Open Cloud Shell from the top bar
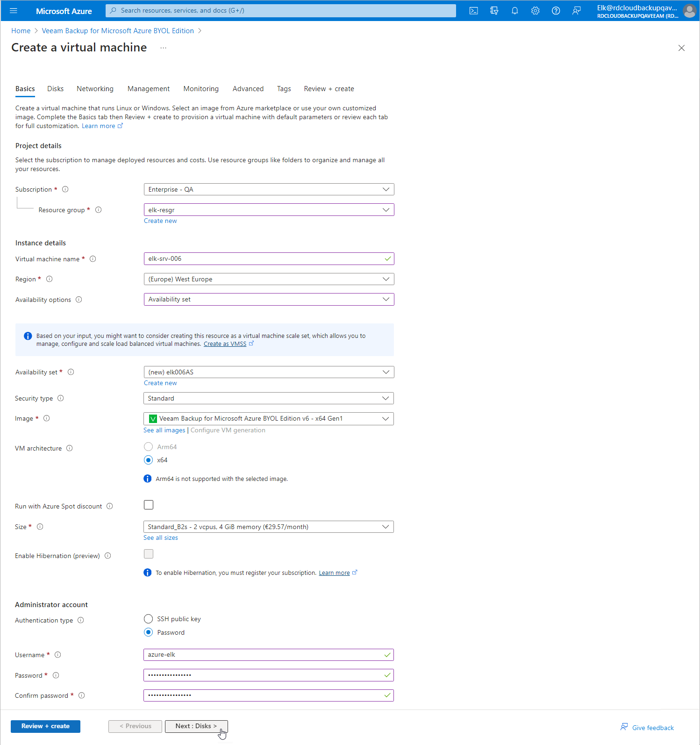 [x=473, y=11]
